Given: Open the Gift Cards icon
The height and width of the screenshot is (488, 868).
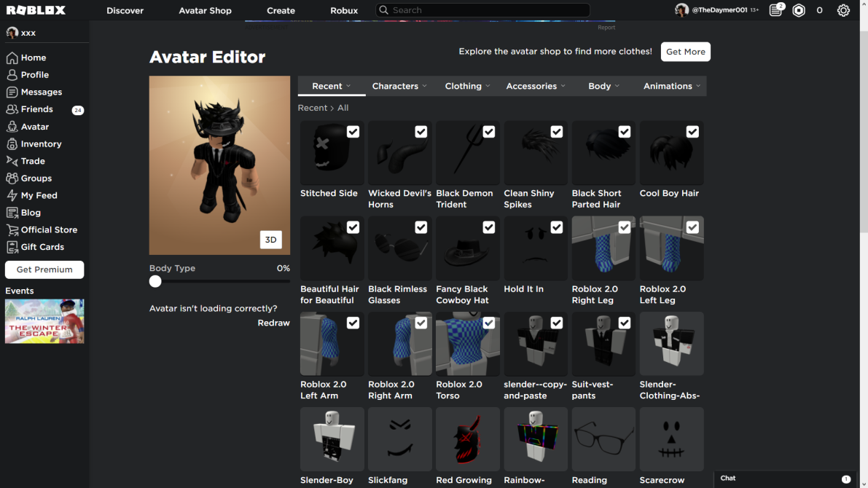Looking at the screenshot, I should tap(12, 247).
